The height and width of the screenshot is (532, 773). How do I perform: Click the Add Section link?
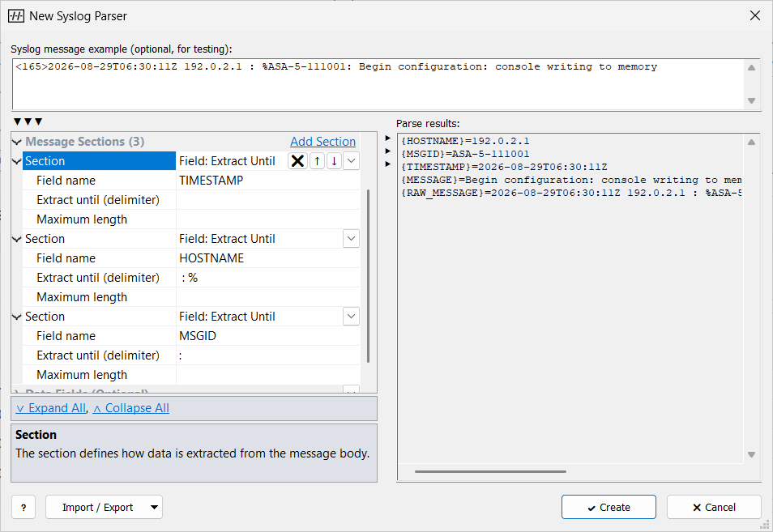pos(323,142)
